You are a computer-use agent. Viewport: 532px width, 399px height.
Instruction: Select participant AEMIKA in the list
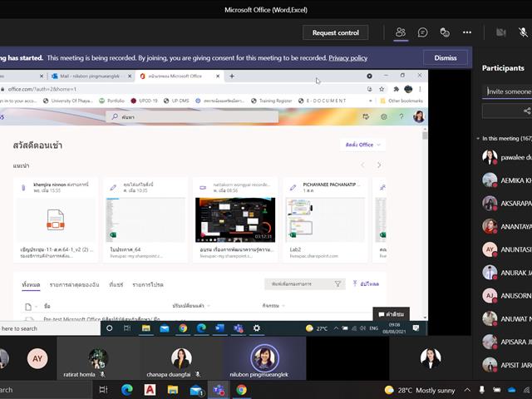[x=507, y=180]
